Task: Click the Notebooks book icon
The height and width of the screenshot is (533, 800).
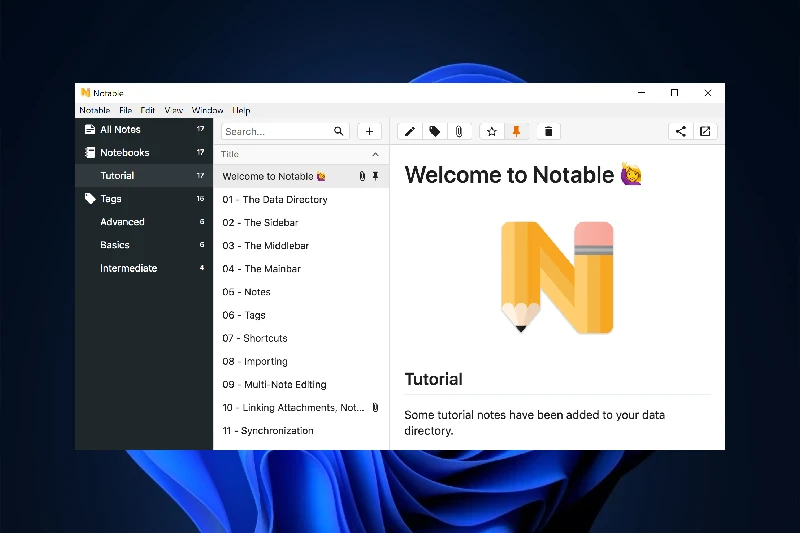Action: [90, 153]
